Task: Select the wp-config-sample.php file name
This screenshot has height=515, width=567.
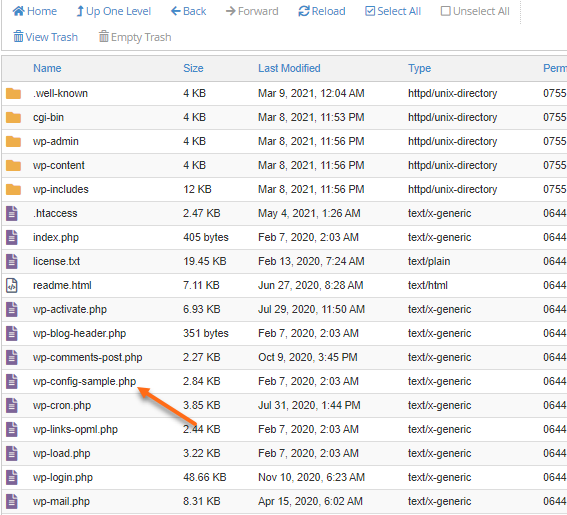Action: pos(85,382)
